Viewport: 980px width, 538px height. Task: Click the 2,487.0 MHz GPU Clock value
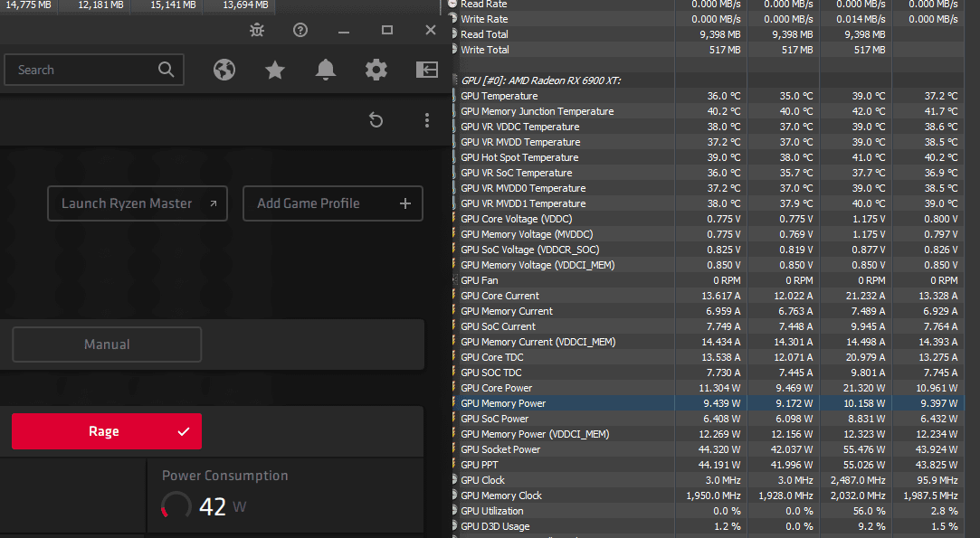click(858, 480)
